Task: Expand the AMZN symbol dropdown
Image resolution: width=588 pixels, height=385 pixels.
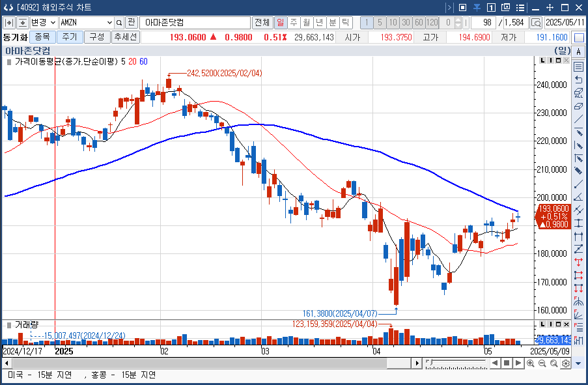Action: 109,23
